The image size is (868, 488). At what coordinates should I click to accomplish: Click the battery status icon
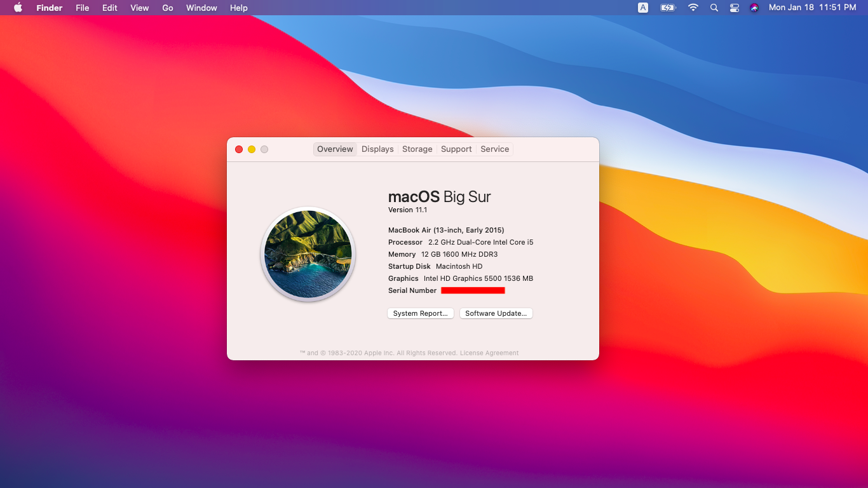pyautogui.click(x=668, y=8)
